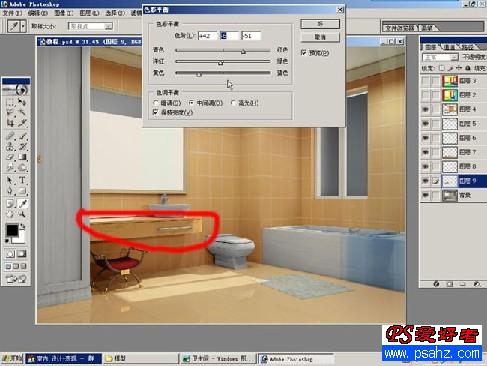The height and width of the screenshot is (366, 487).
Task: Open the 文件 menu
Action: (x=12, y=13)
